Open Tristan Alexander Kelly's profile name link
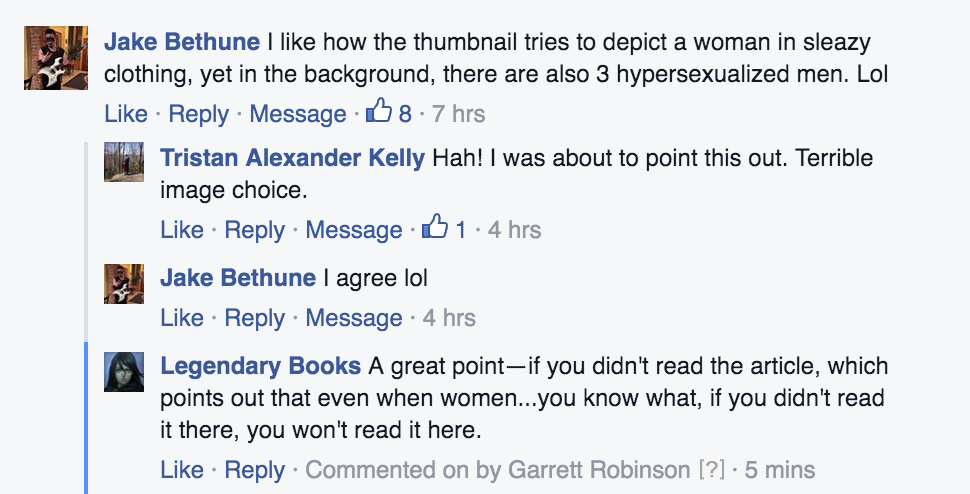 click(293, 158)
